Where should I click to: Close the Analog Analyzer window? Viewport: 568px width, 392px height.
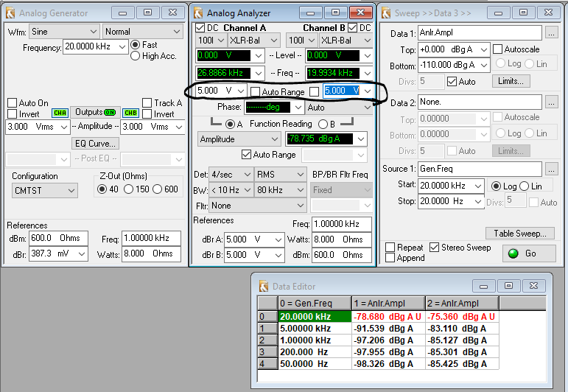point(361,13)
